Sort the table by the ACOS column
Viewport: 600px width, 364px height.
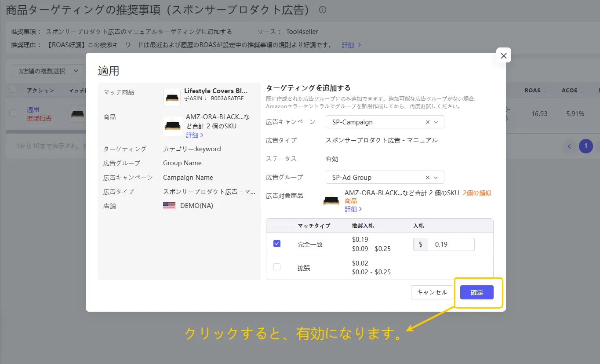(x=572, y=90)
